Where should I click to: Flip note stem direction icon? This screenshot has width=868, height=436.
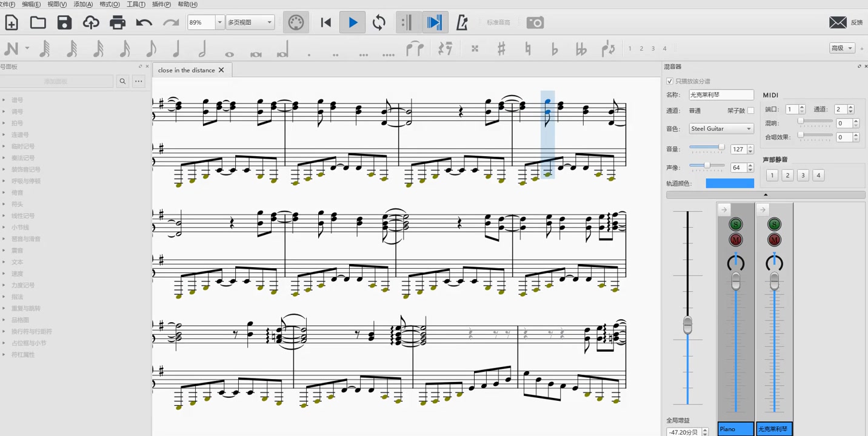tap(609, 48)
